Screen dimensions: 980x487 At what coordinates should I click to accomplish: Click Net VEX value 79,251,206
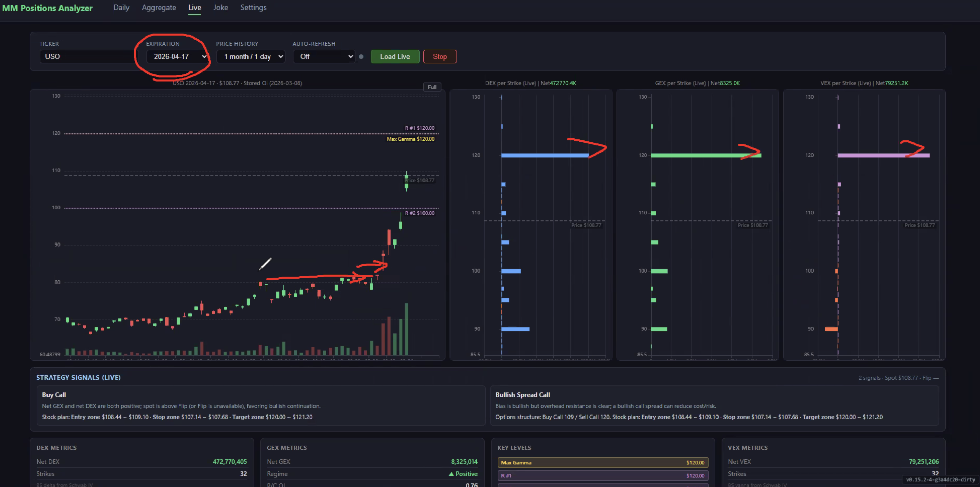[x=923, y=461]
